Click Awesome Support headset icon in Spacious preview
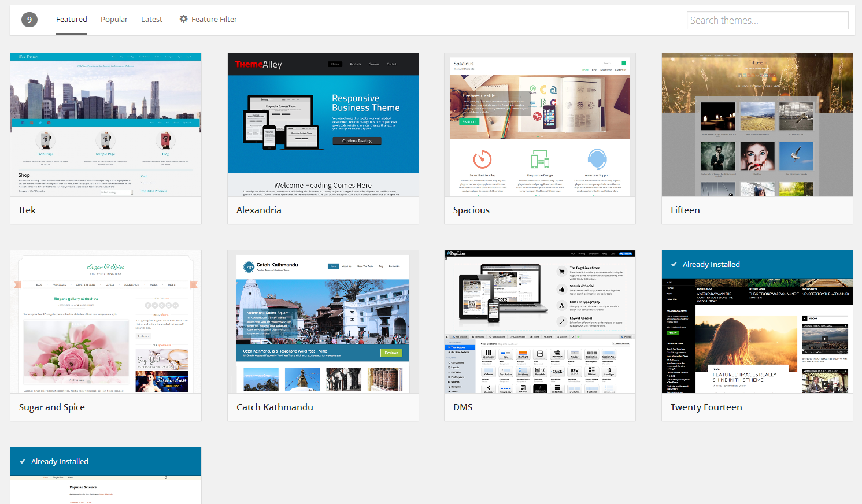The width and height of the screenshot is (862, 504). tap(597, 159)
